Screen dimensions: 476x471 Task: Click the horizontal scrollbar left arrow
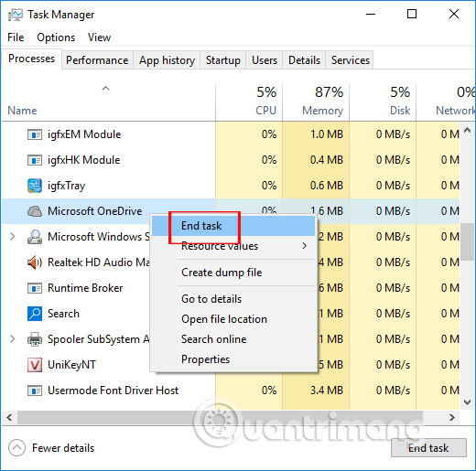click(9, 417)
